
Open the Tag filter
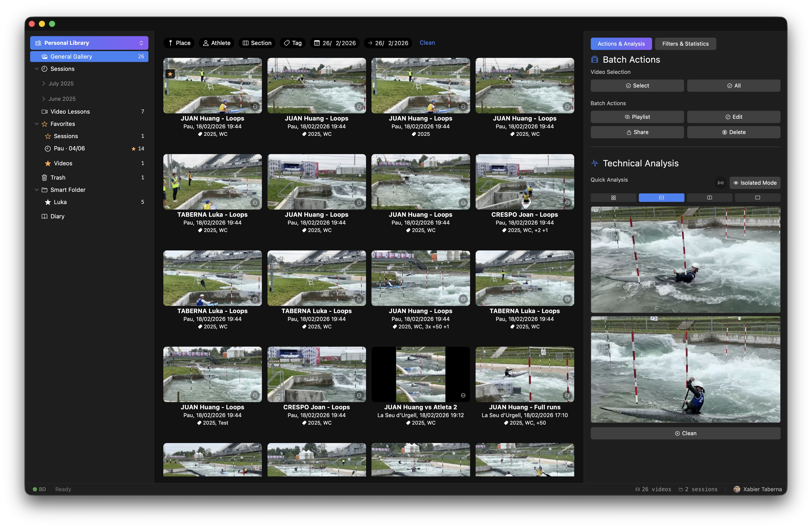[x=292, y=43]
